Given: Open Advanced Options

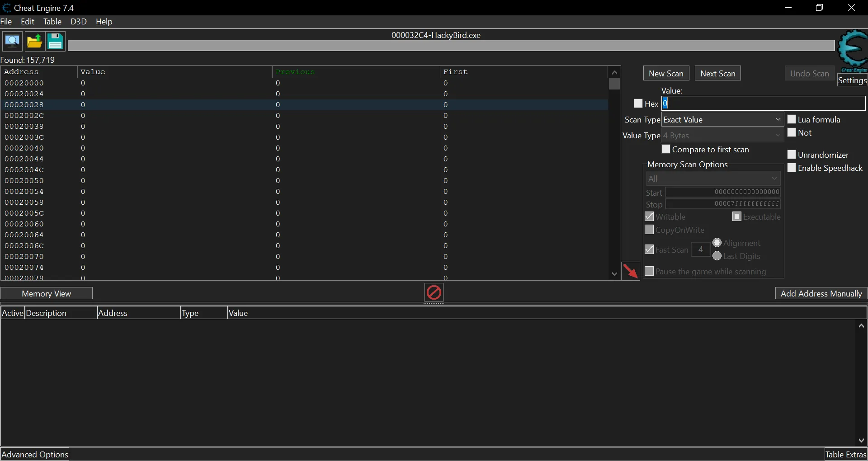Looking at the screenshot, I should coord(35,454).
